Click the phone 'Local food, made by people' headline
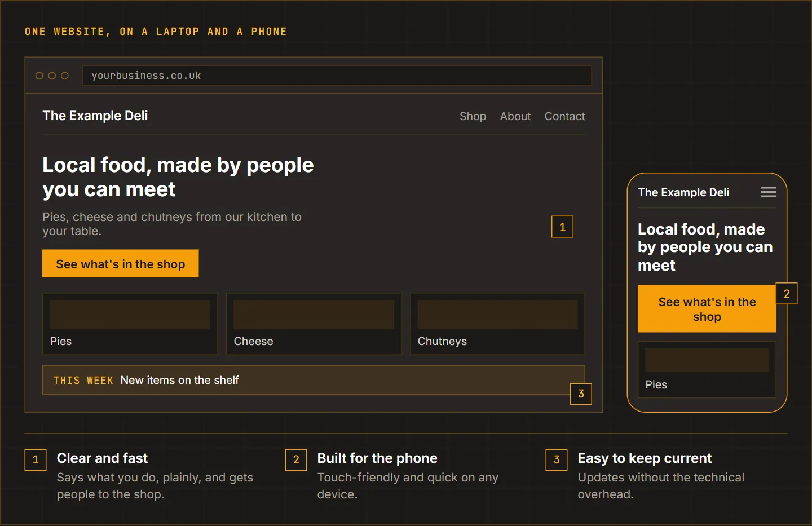The image size is (812, 526). (705, 247)
